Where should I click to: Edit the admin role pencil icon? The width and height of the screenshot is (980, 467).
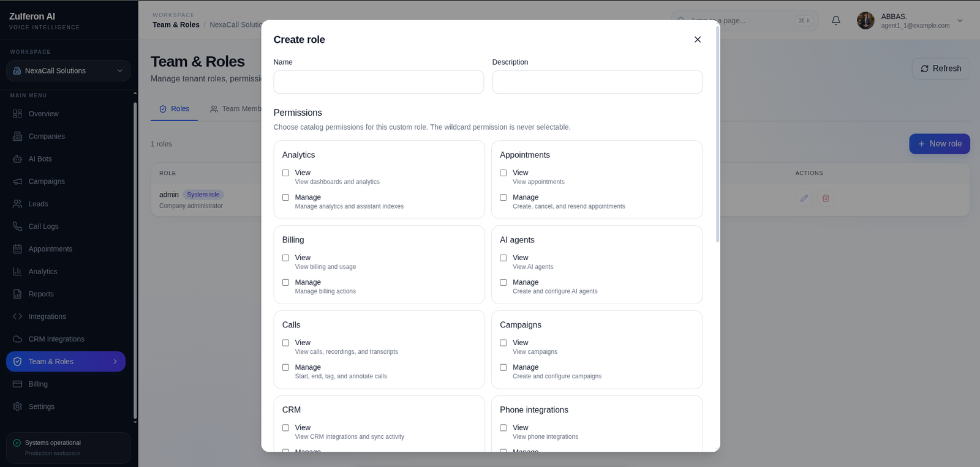804,198
